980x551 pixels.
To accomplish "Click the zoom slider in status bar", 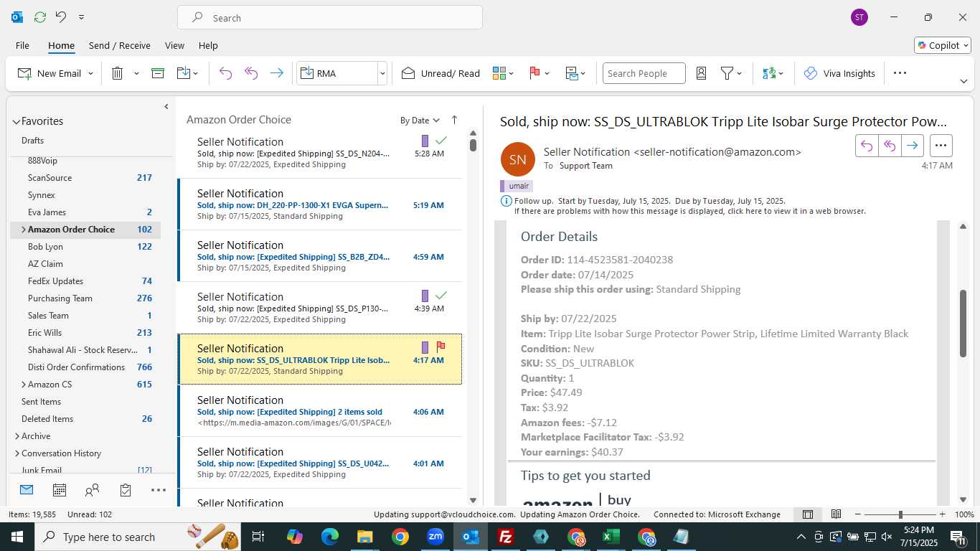I will click(x=900, y=514).
